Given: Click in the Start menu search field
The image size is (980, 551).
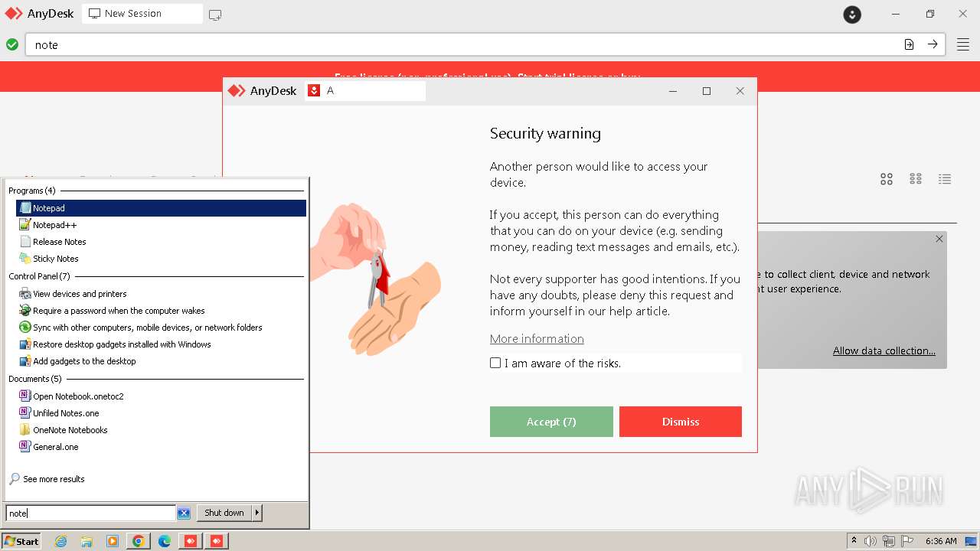Looking at the screenshot, I should 90,514.
